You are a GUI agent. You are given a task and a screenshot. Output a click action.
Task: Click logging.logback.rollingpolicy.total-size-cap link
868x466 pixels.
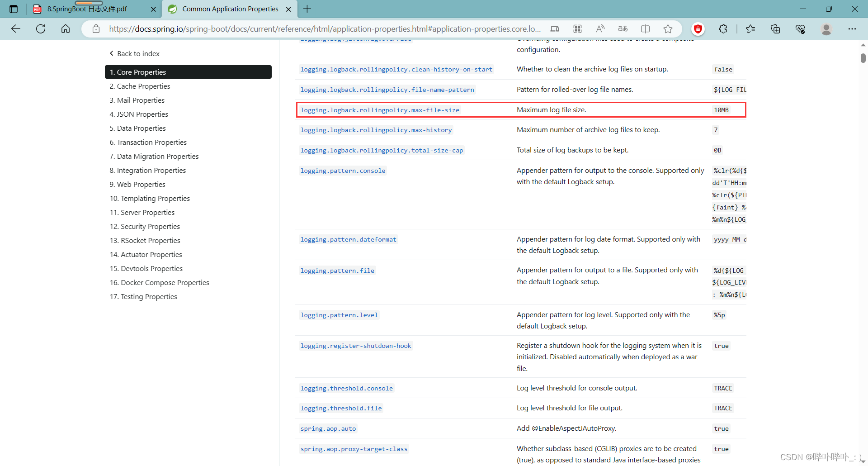(382, 150)
